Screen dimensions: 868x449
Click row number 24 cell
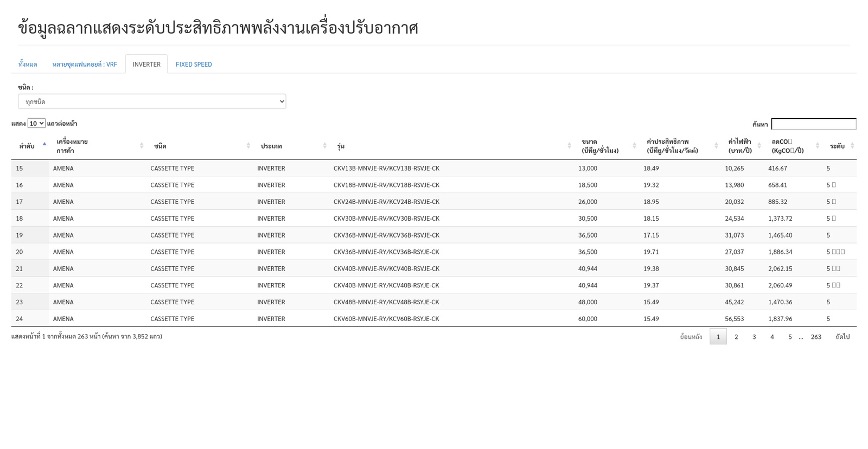coord(30,319)
